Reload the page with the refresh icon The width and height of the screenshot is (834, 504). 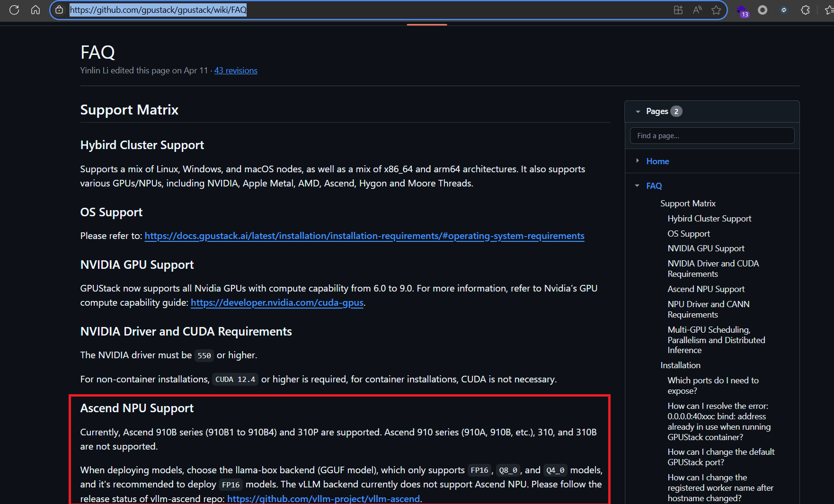click(x=14, y=10)
